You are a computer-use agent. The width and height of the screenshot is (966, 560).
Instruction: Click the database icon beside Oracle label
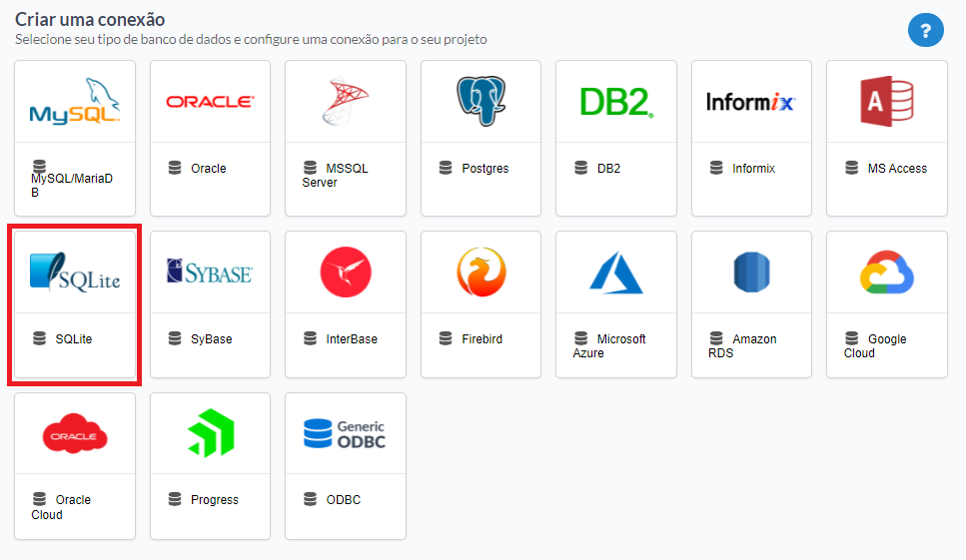(x=175, y=168)
